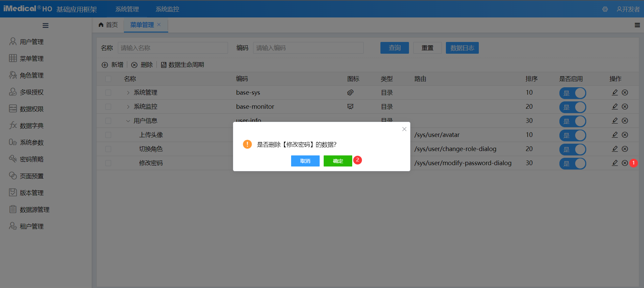Open the right-side tab options menu icon
The width and height of the screenshot is (644, 288).
click(x=637, y=25)
